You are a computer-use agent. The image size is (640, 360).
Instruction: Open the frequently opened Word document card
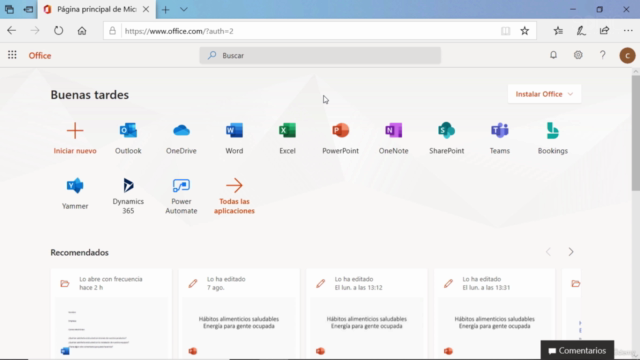pos(111,313)
